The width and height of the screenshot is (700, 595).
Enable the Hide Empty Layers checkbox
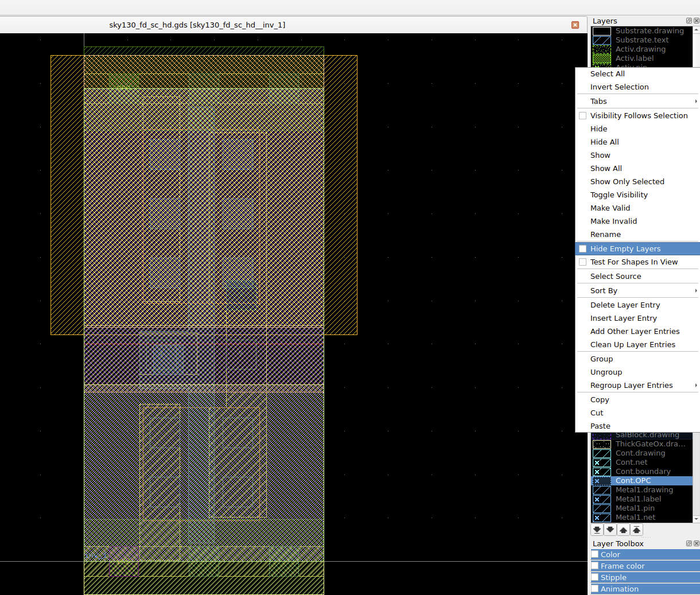pos(583,248)
